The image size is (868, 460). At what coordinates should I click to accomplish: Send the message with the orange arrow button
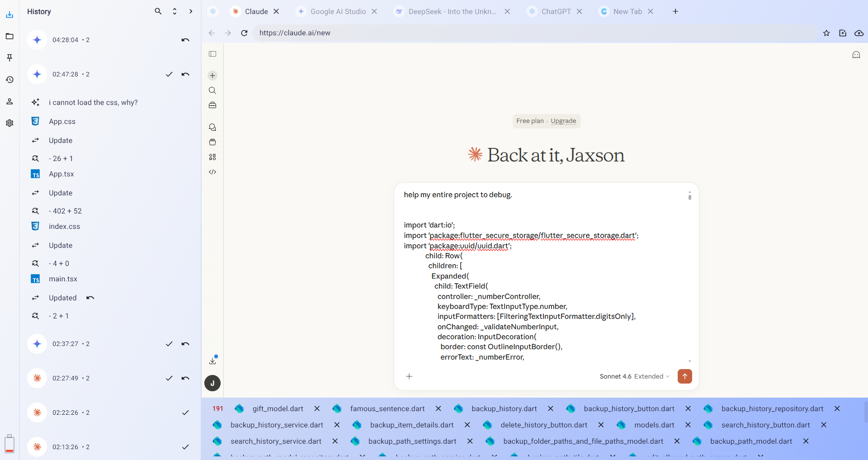point(684,376)
